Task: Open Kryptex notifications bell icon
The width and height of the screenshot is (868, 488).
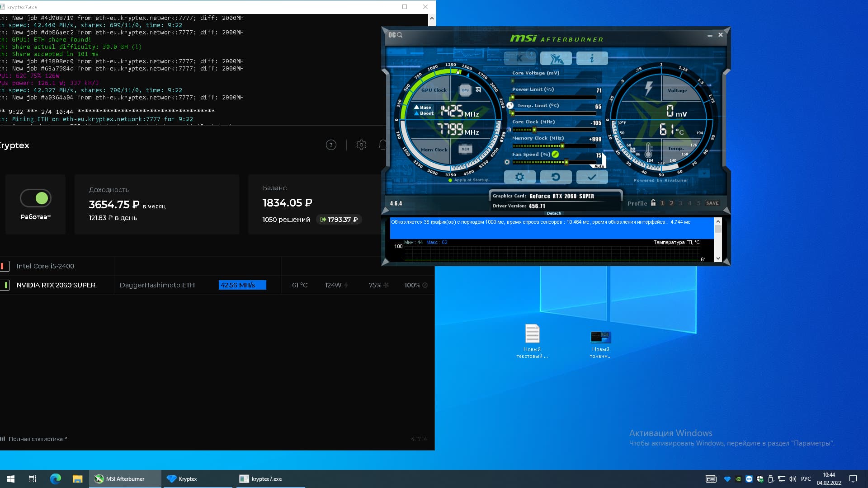Action: pos(383,145)
